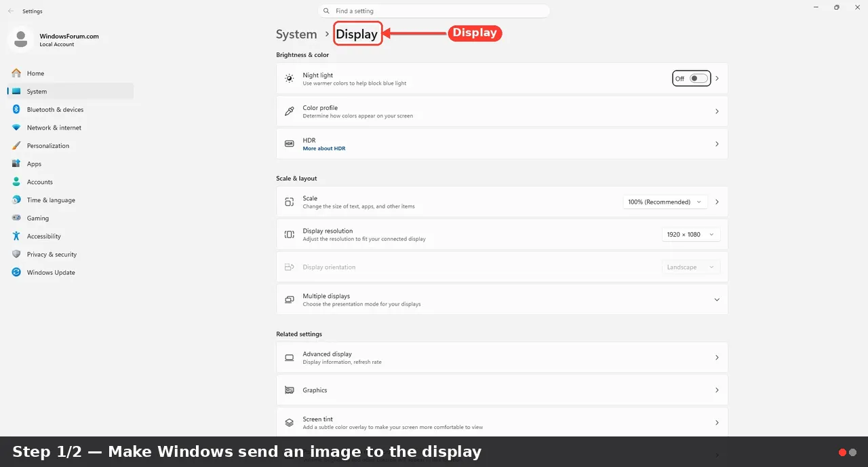This screenshot has height=467, width=868.
Task: Click the Personalization brush icon
Action: pos(16,146)
